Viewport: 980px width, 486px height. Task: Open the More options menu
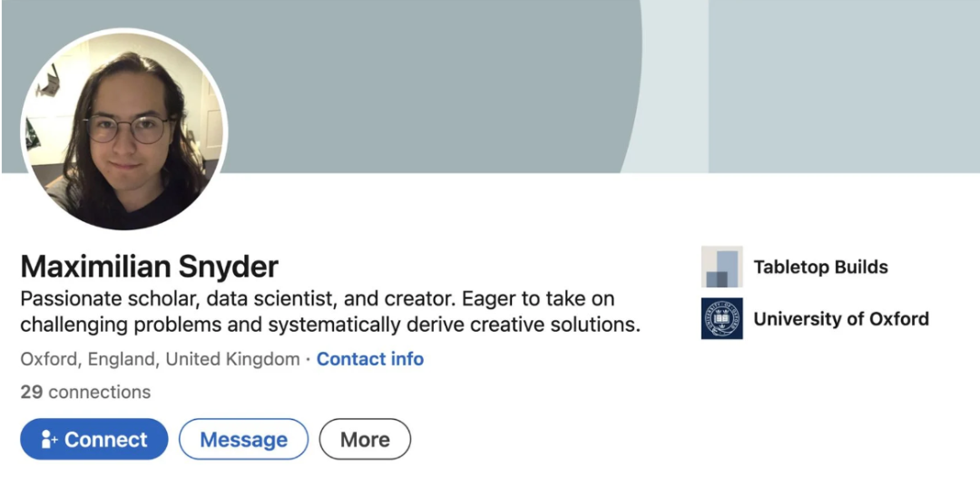pos(365,440)
